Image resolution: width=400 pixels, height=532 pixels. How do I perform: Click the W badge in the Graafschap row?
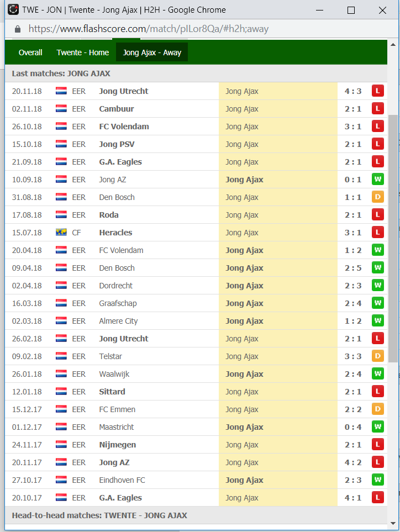click(x=377, y=303)
